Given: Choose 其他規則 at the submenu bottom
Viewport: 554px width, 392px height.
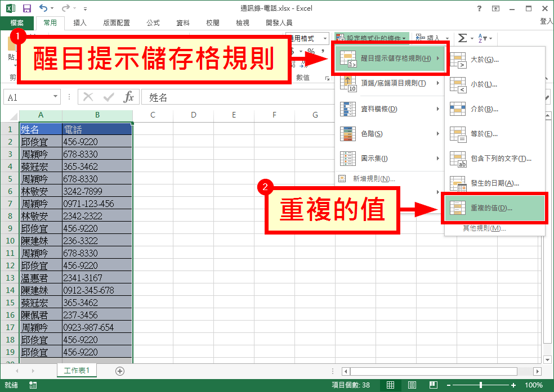Looking at the screenshot, I should click(x=484, y=228).
